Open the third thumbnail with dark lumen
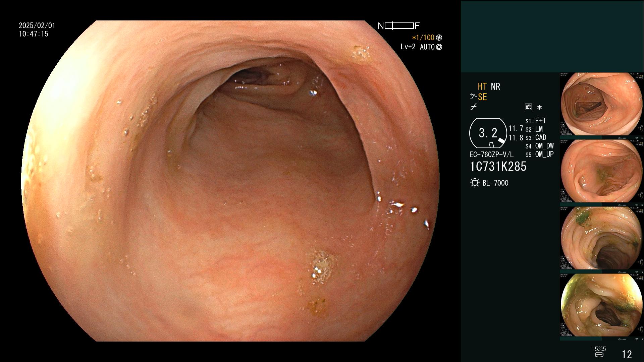This screenshot has height=362, width=644. pyautogui.click(x=601, y=238)
